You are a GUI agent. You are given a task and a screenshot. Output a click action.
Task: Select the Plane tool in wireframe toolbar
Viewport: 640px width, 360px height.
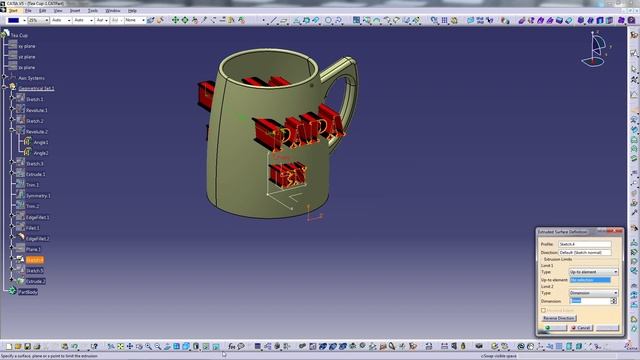284,20
